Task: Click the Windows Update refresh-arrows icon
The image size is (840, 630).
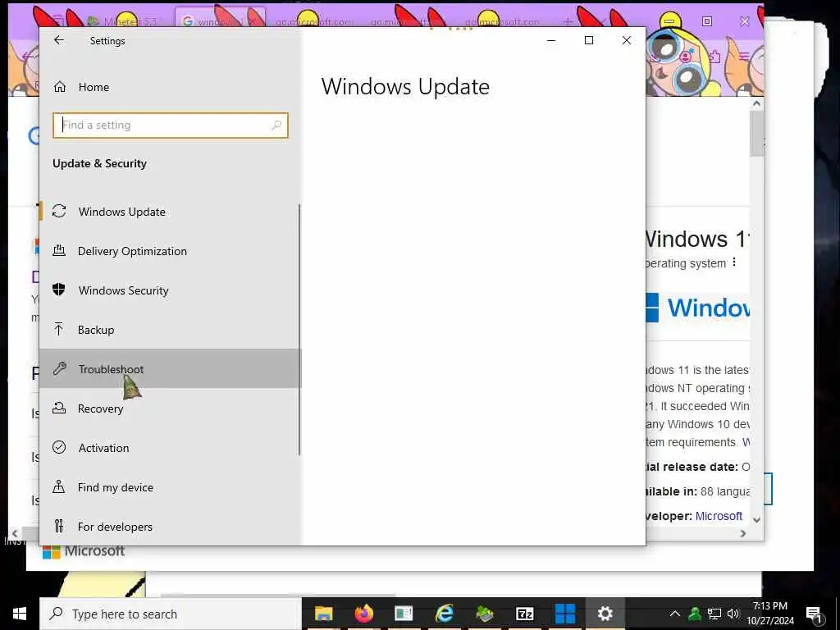Action: click(59, 211)
